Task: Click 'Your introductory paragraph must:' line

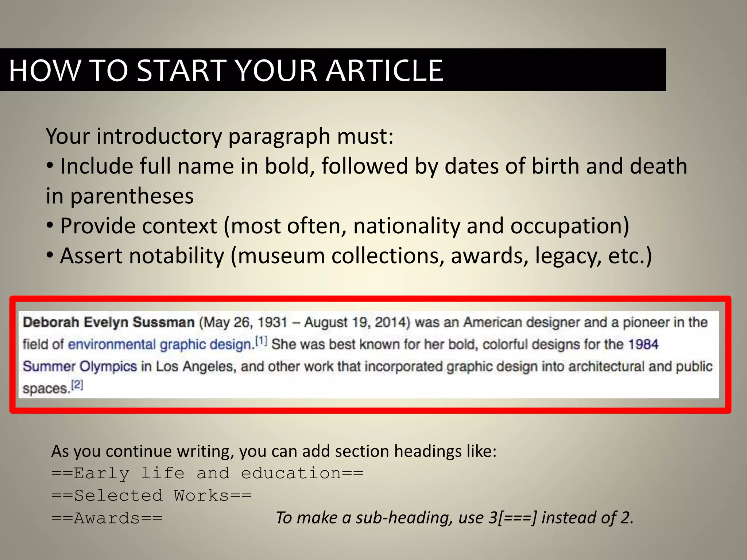Action: click(220, 136)
